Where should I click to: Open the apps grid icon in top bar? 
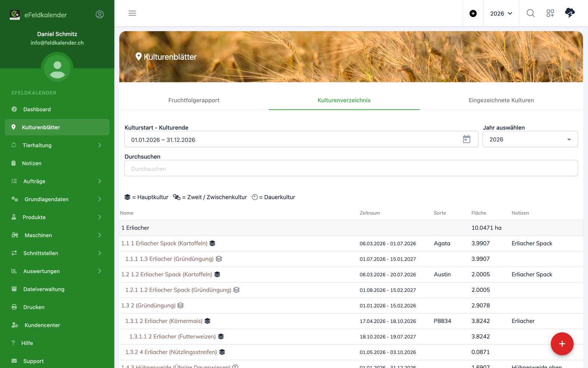tap(550, 13)
